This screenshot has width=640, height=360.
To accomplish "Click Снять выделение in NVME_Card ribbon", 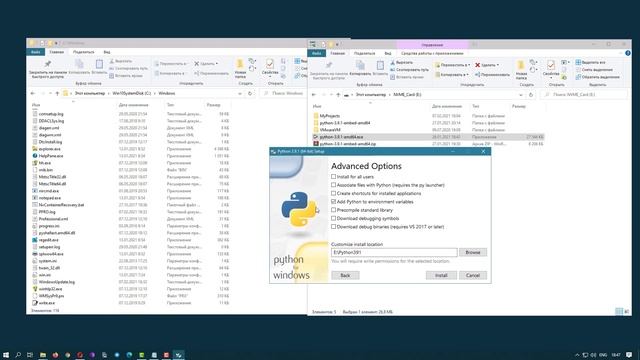I will coord(594,70).
